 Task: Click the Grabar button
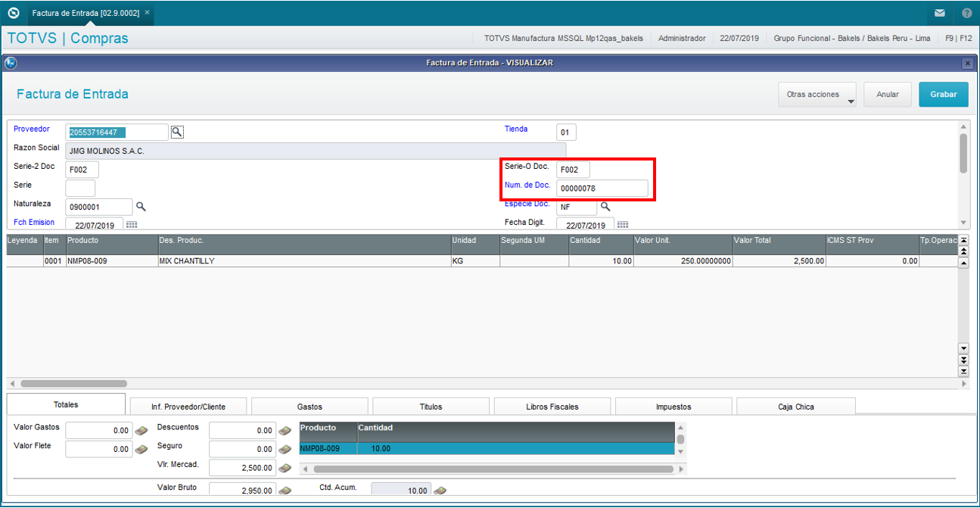pyautogui.click(x=944, y=95)
